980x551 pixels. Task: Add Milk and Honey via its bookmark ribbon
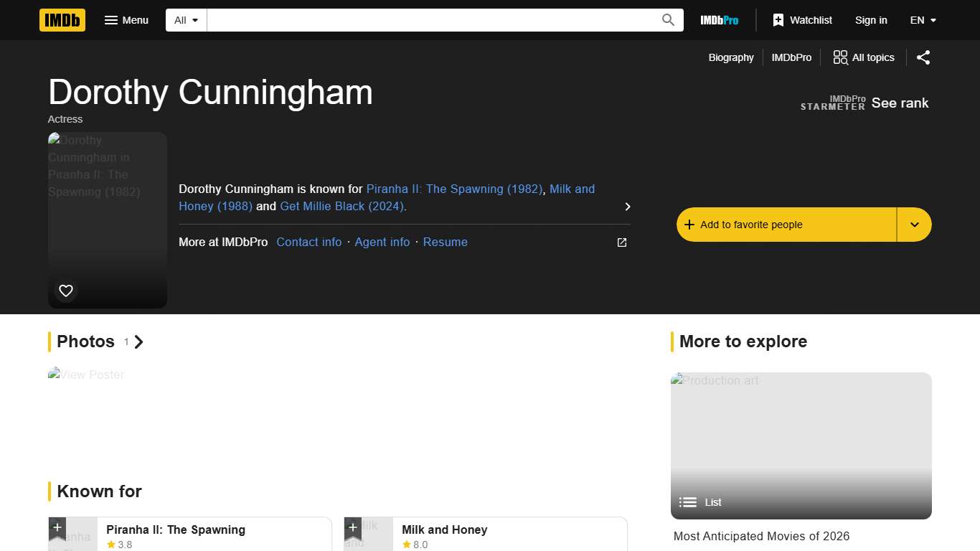(353, 527)
